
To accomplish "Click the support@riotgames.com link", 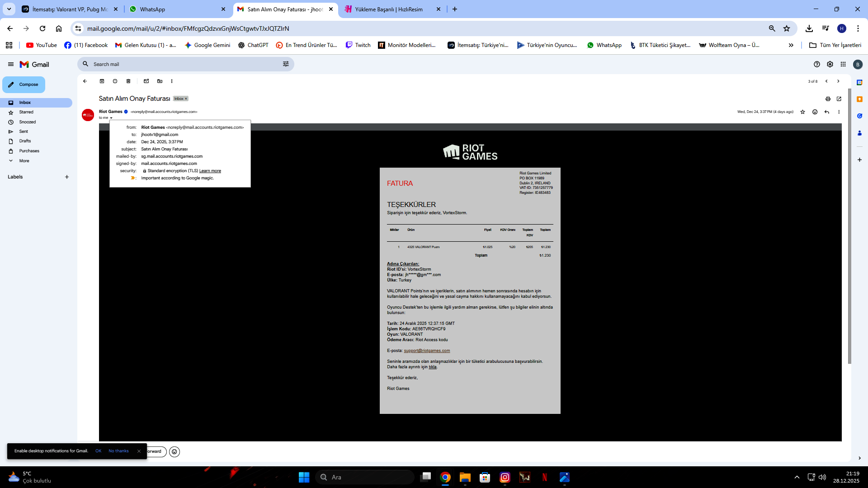I will click(x=427, y=351).
